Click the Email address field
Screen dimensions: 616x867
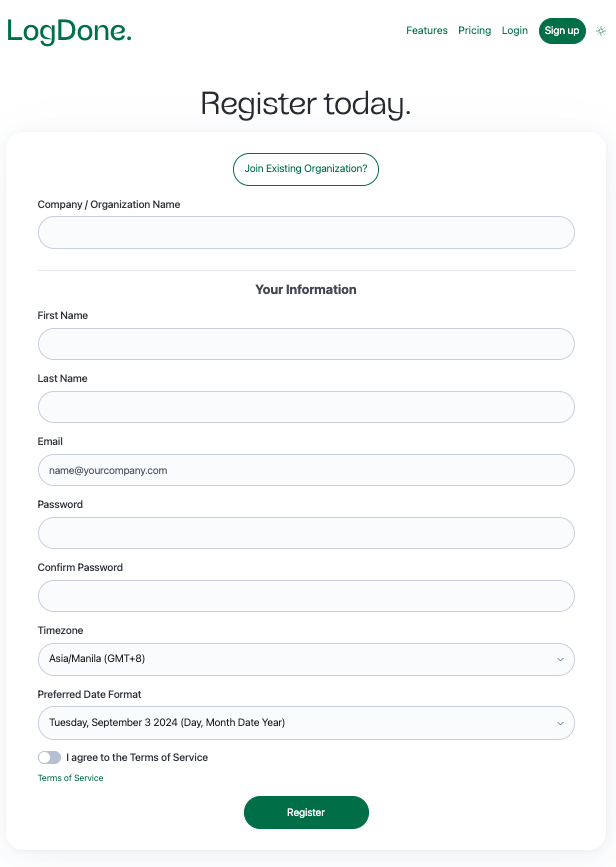306,470
